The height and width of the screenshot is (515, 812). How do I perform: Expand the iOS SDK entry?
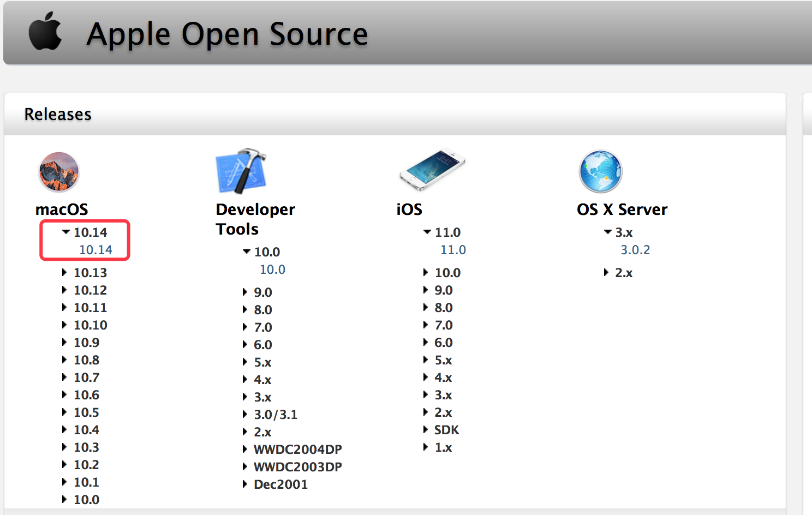[x=426, y=429]
